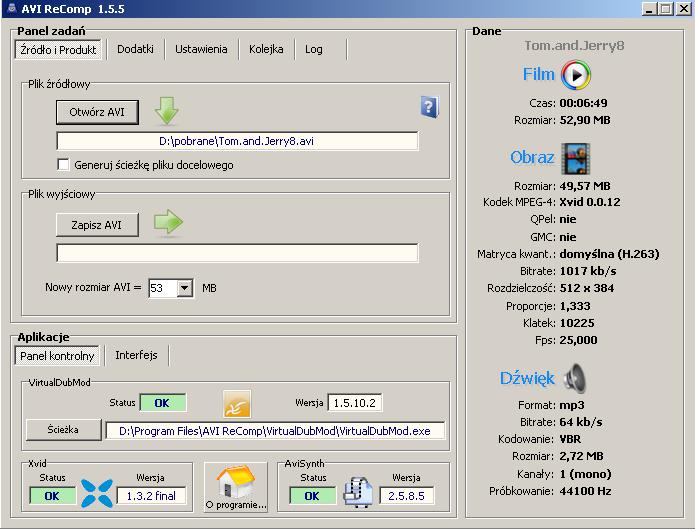Click the Tom.and.Jerry8 title text
This screenshot has width=695, height=529.
[x=574, y=45]
